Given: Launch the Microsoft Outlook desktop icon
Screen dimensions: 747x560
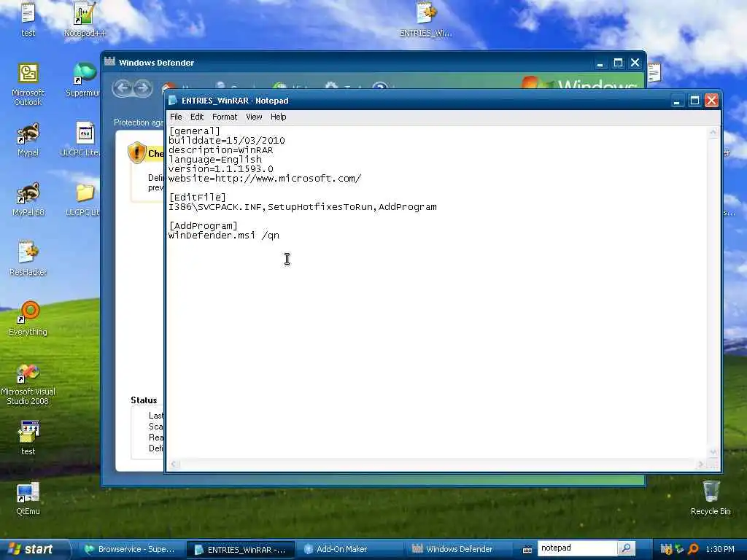Looking at the screenshot, I should click(x=28, y=85).
